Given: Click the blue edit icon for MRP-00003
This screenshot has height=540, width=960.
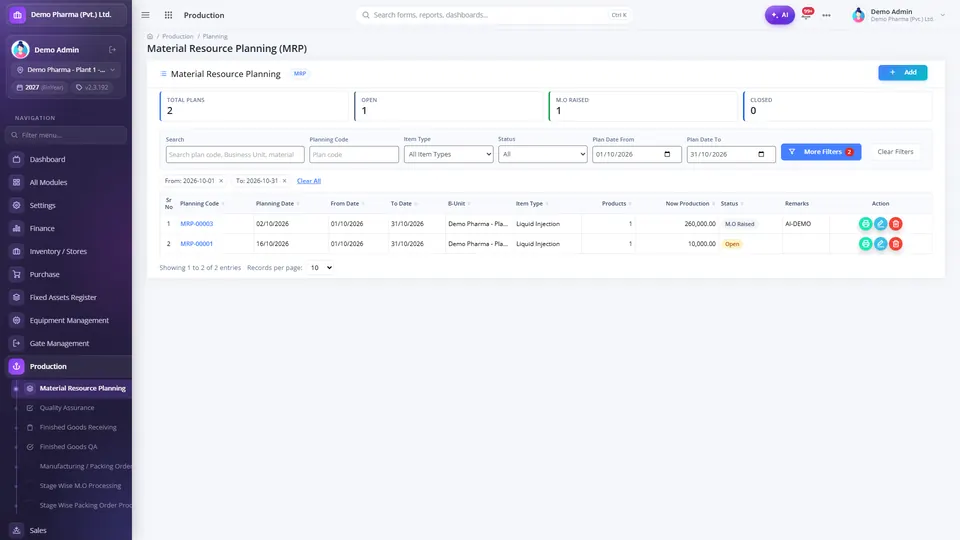Looking at the screenshot, I should point(880,224).
